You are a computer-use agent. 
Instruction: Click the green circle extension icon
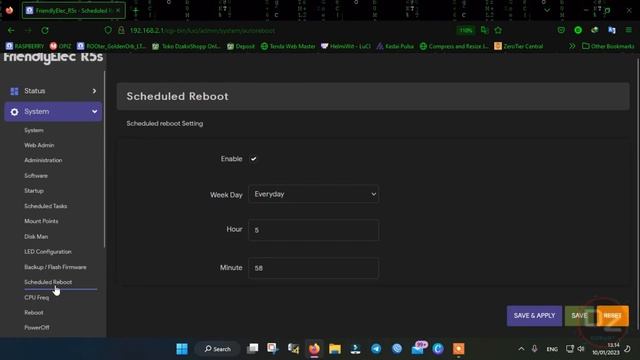tap(578, 30)
